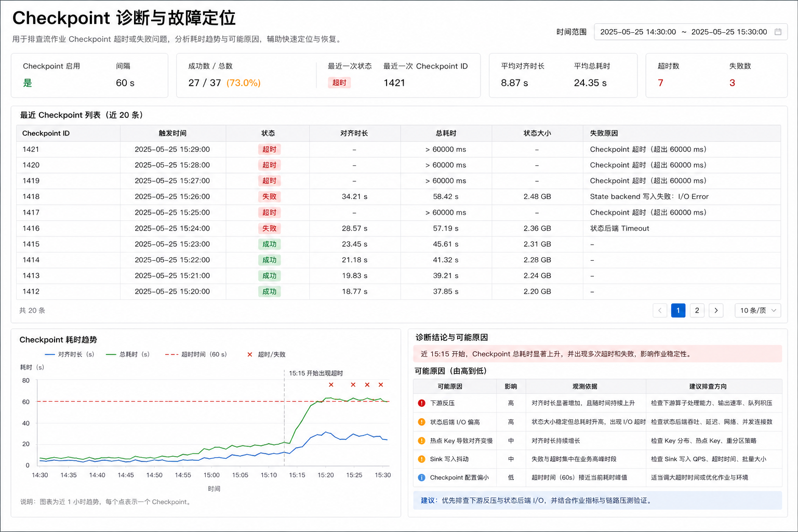The width and height of the screenshot is (798, 532).
Task: Click the 下游反压 cause row label
Action: (x=442, y=403)
